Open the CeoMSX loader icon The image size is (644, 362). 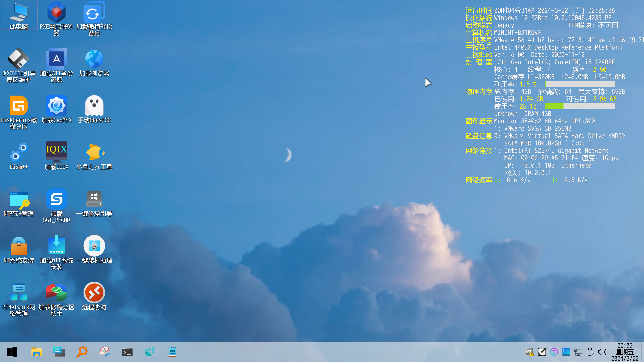pos(57,106)
